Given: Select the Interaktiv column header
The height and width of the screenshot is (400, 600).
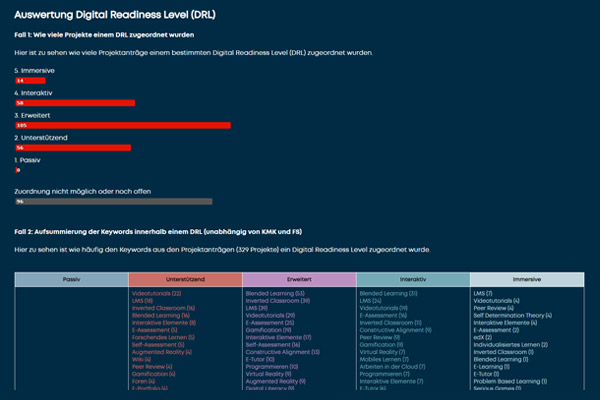Looking at the screenshot, I should [x=412, y=279].
